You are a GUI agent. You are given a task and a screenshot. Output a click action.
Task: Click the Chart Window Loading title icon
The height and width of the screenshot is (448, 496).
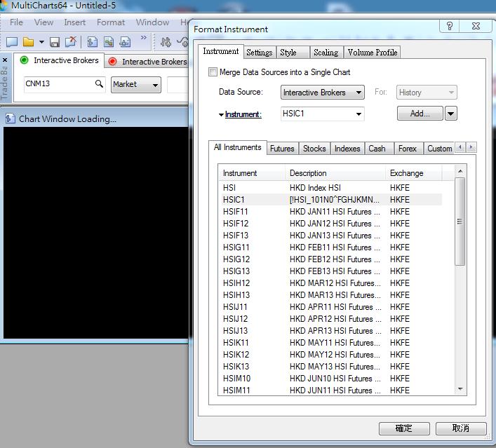pyautogui.click(x=10, y=118)
